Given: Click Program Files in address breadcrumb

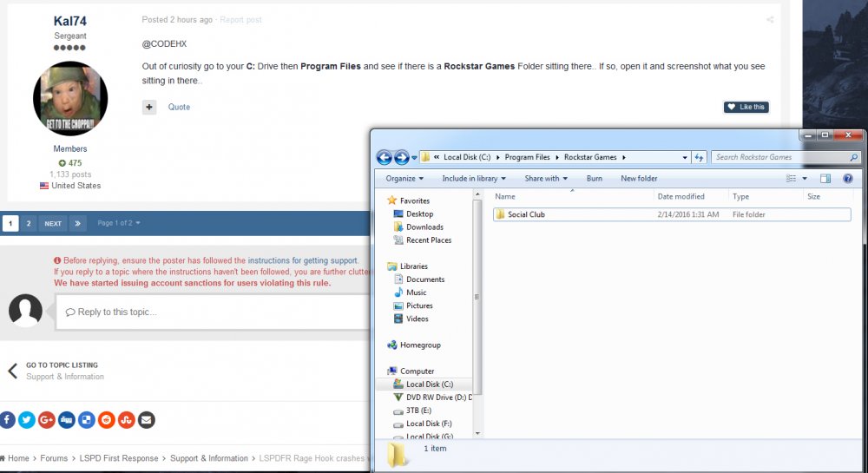Looking at the screenshot, I should 527,157.
